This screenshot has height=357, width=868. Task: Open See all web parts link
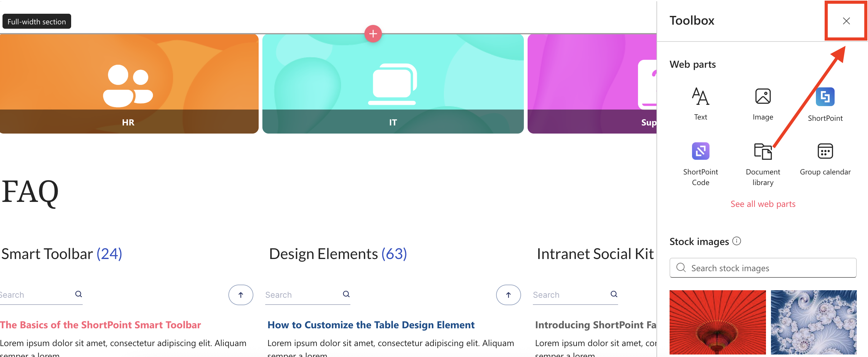(x=763, y=204)
